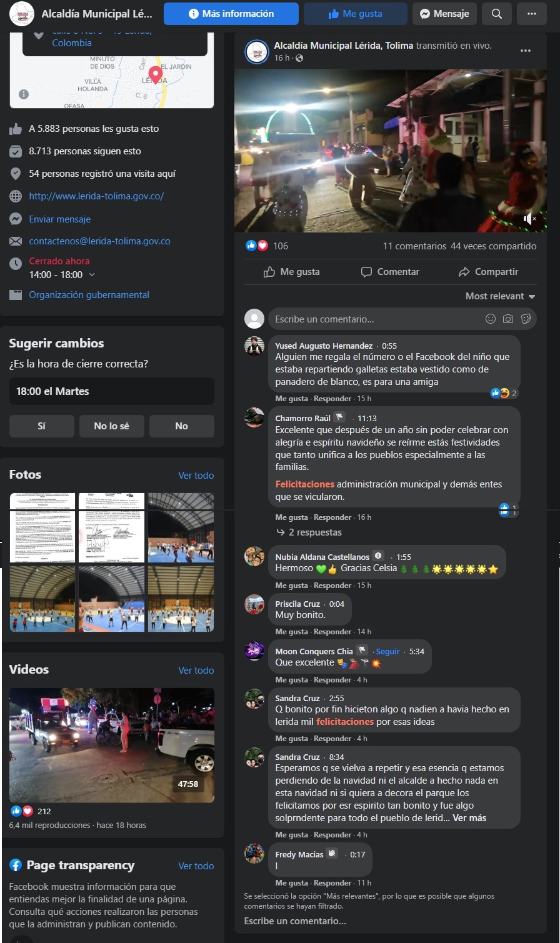Viewport: 560px width, 943px height.
Task: Like the live post with Me gusta
Action: [x=291, y=272]
